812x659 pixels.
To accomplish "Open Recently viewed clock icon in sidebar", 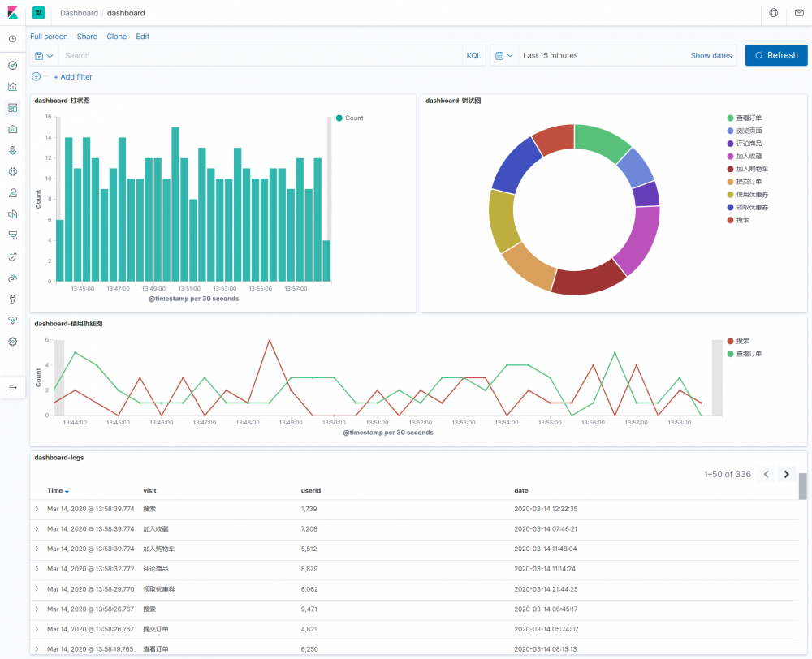I will tap(12, 39).
